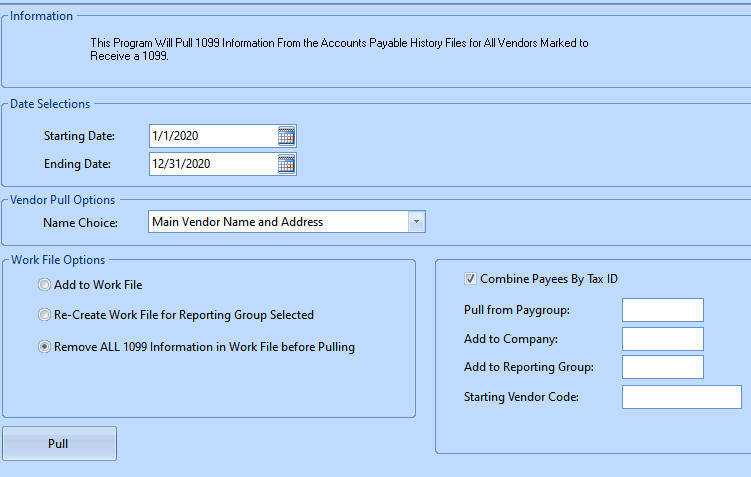Expand the Name Choice dropdown arrow

pyautogui.click(x=416, y=222)
